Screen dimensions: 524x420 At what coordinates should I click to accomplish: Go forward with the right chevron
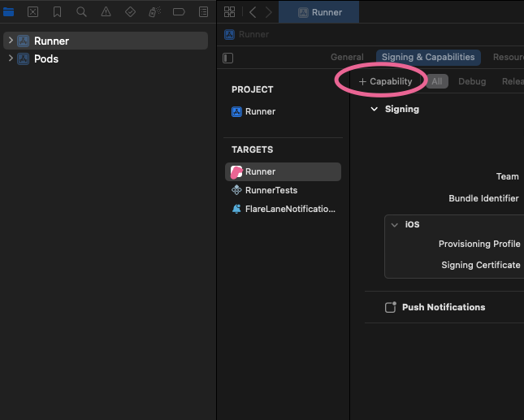tap(268, 12)
